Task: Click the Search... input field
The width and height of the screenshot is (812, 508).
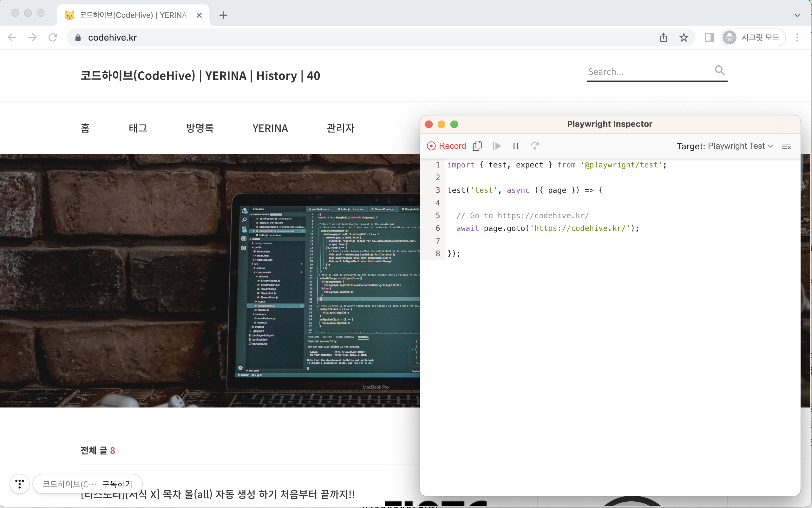Action: pyautogui.click(x=638, y=71)
